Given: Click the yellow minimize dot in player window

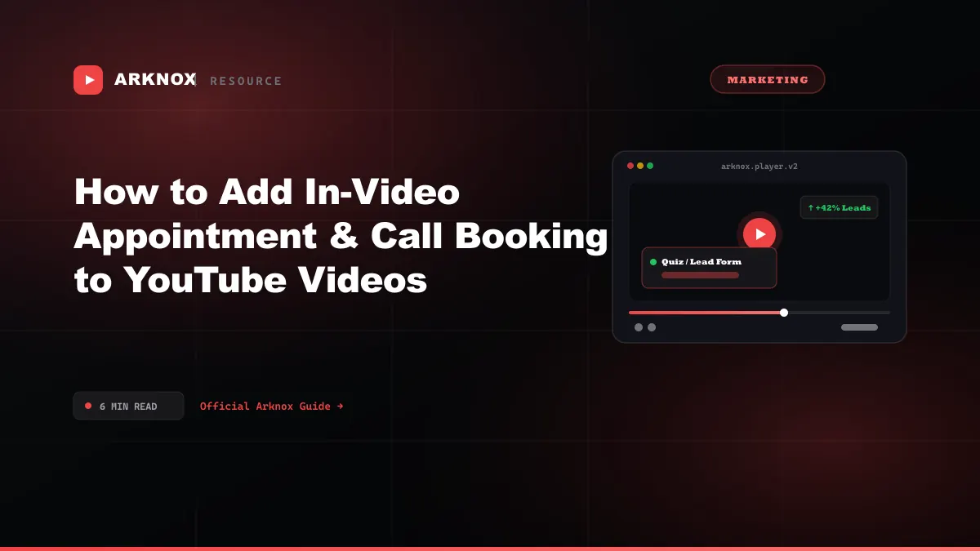Looking at the screenshot, I should click(x=640, y=166).
